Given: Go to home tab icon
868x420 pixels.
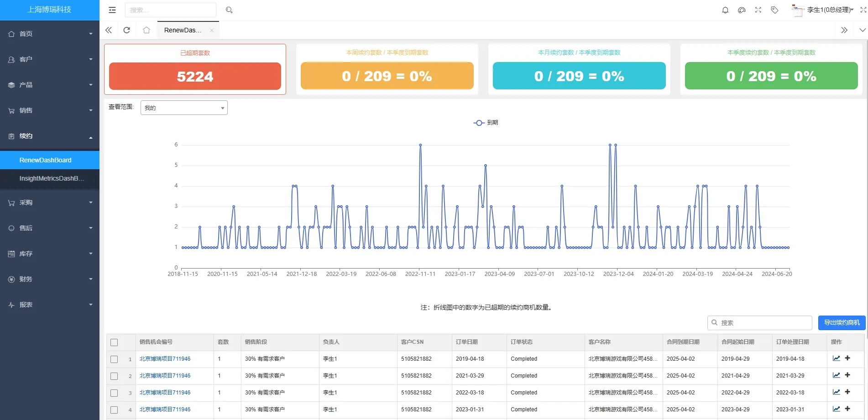Looking at the screenshot, I should [146, 30].
